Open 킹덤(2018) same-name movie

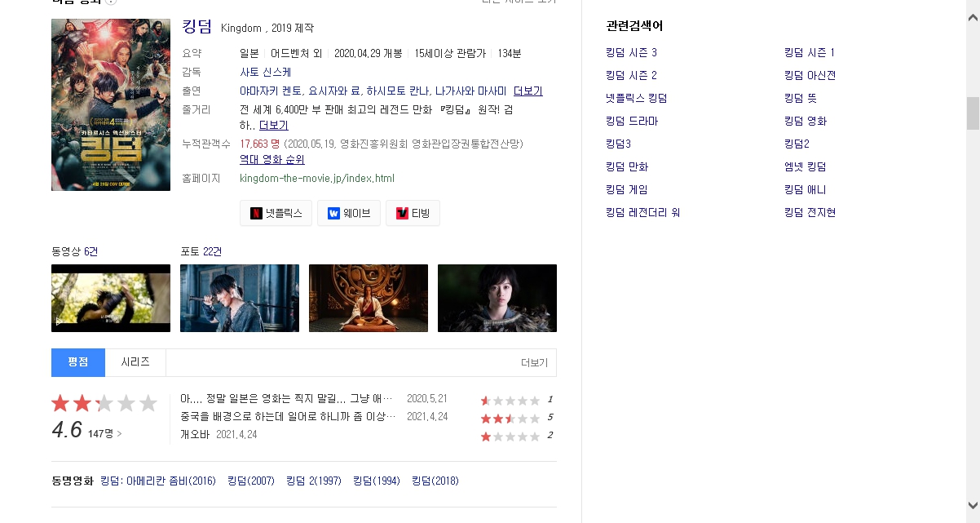tap(435, 481)
